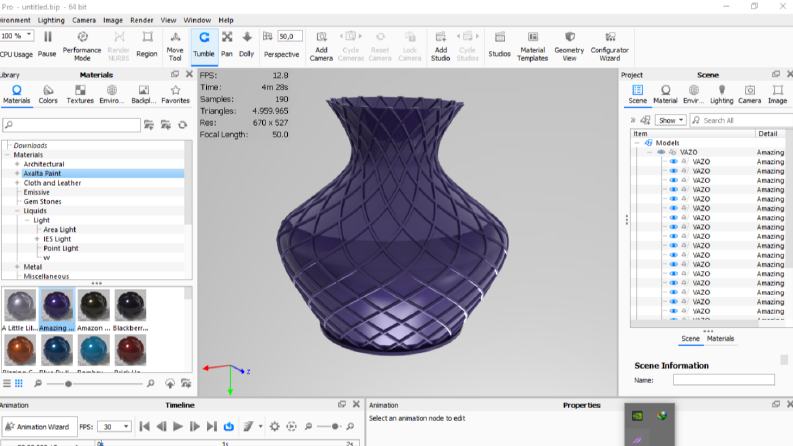793x446 pixels.
Task: Select the Move Tool
Action: (175, 46)
